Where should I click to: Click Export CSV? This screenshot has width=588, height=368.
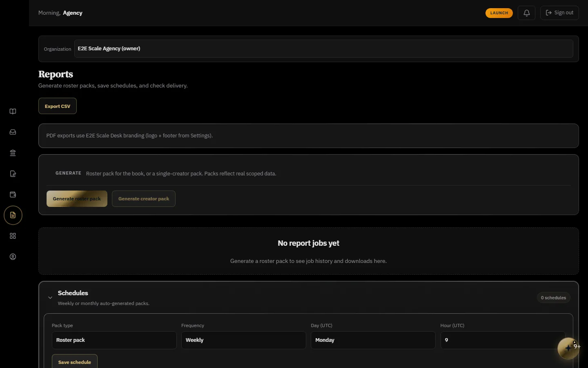pos(58,106)
